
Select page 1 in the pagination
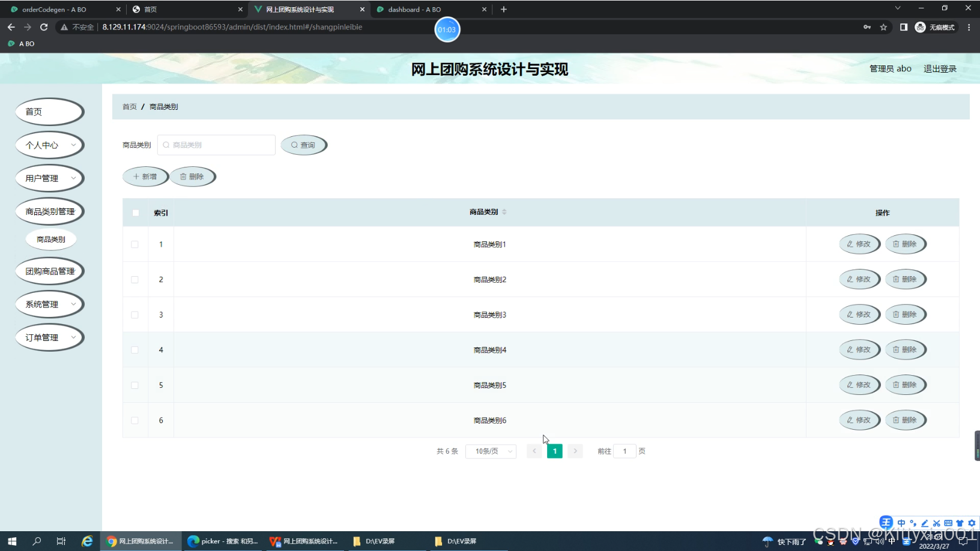tap(555, 451)
